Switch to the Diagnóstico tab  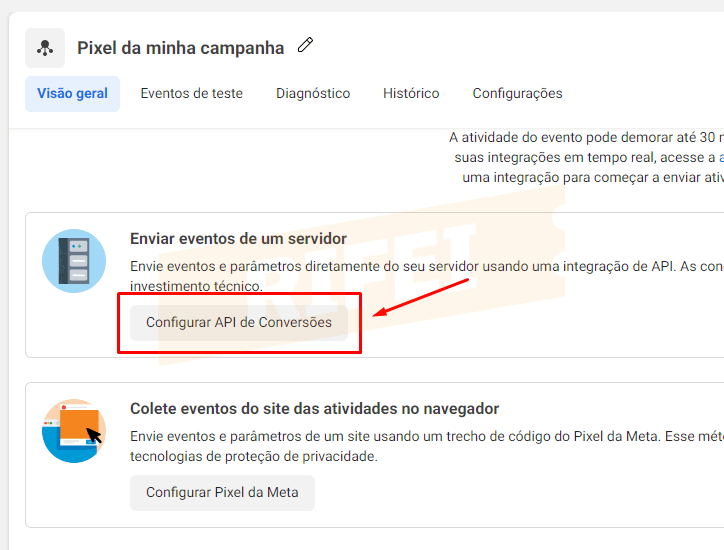(x=313, y=93)
